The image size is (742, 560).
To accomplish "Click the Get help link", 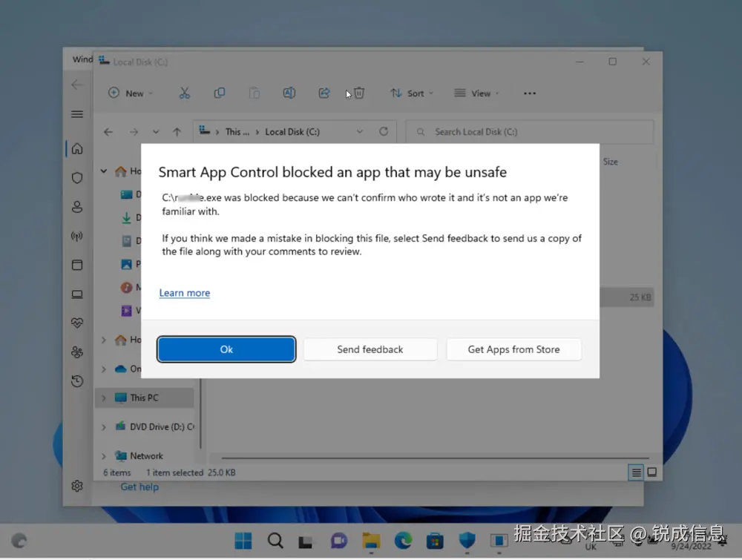I will pyautogui.click(x=139, y=487).
